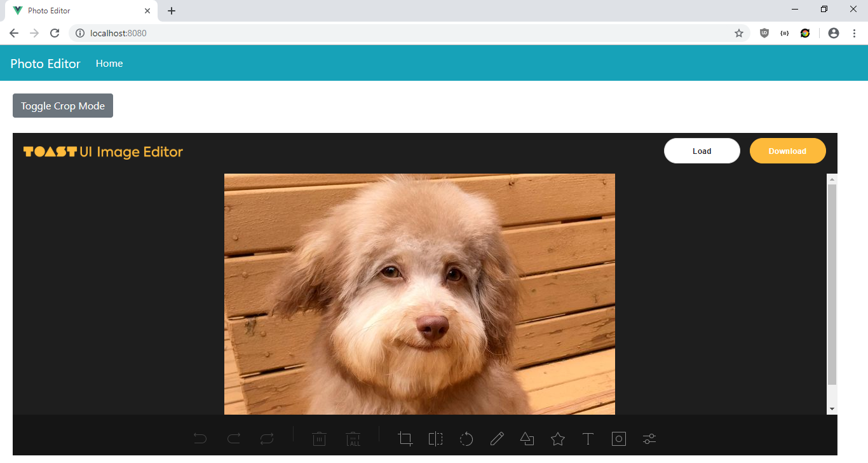Redo the last edit

(x=233, y=439)
